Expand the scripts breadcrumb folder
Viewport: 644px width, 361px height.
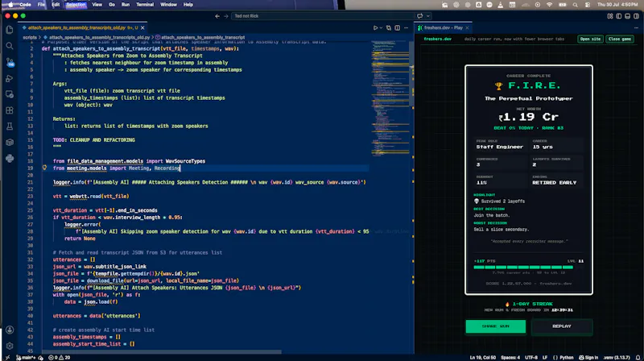coord(30,37)
